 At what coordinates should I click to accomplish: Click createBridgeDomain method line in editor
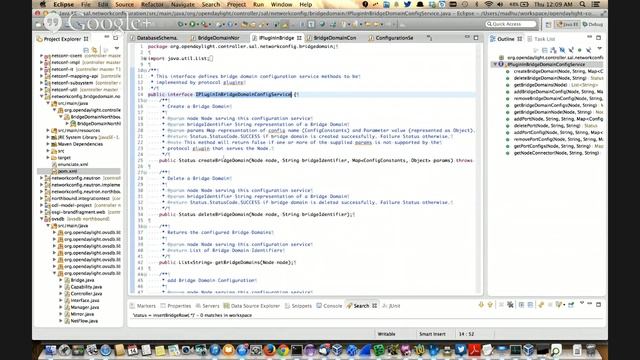[315, 160]
